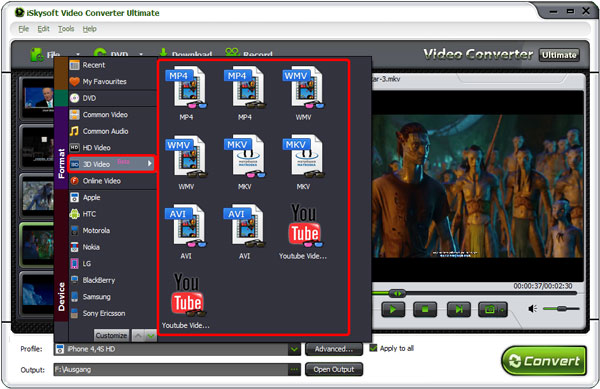Click the video seek bar handle
This screenshot has height=389, width=600.
(397, 294)
